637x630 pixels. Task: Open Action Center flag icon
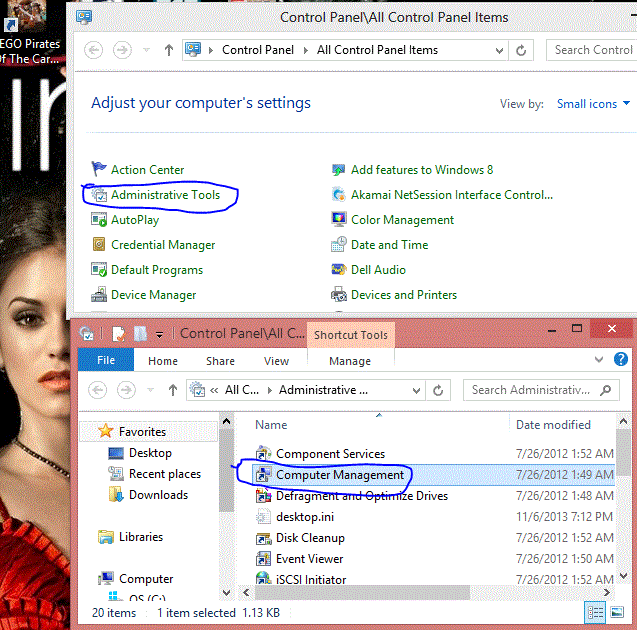click(98, 169)
